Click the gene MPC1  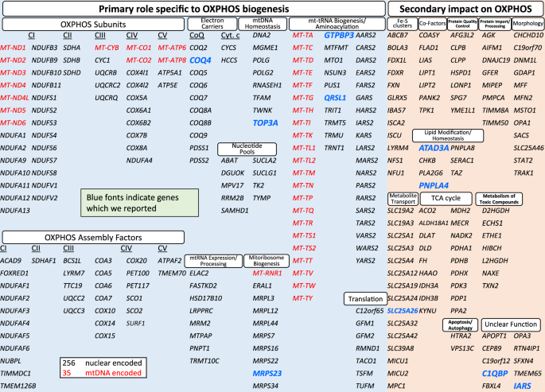pos(396,386)
